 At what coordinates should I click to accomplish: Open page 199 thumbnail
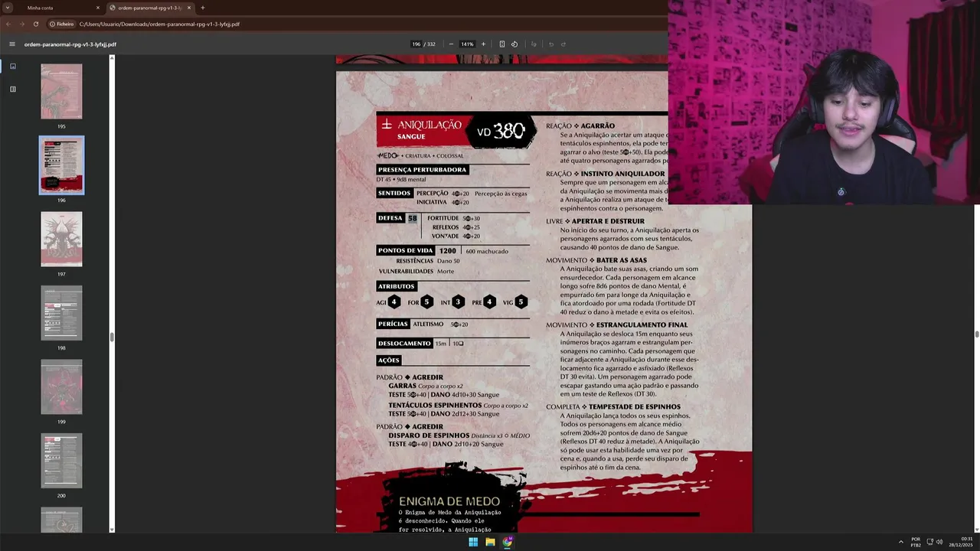61,387
